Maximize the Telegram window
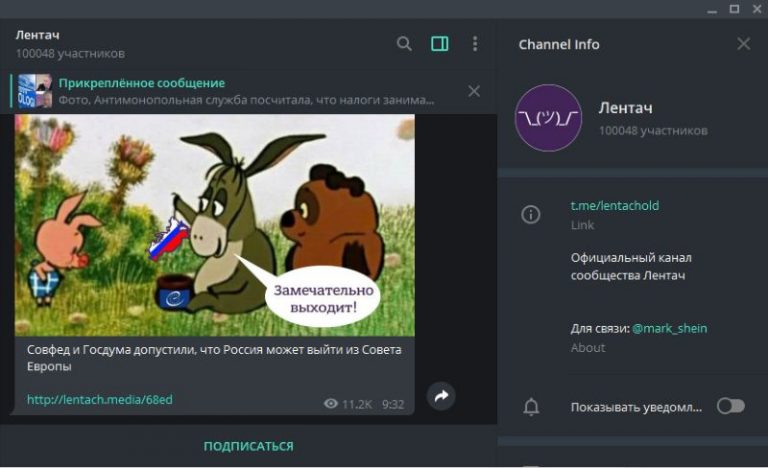This screenshot has width=768, height=468. pos(734,9)
